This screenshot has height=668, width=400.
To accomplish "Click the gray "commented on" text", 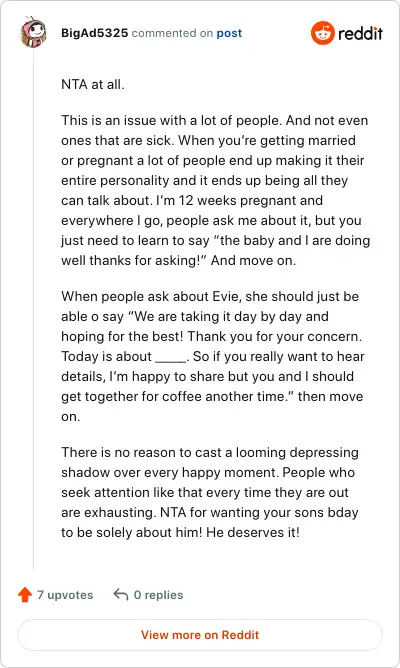I will tap(172, 33).
